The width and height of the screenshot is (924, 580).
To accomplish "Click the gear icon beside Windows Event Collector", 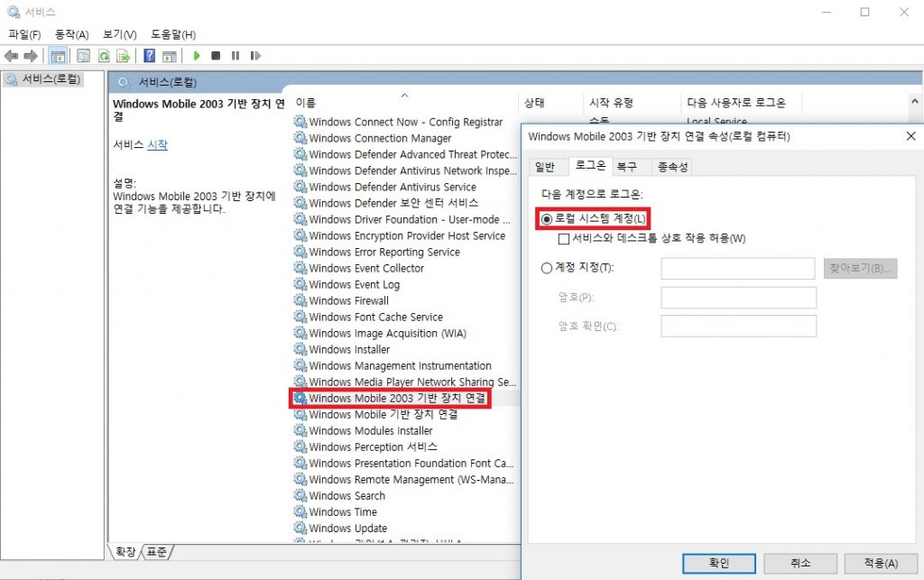I will tap(300, 268).
